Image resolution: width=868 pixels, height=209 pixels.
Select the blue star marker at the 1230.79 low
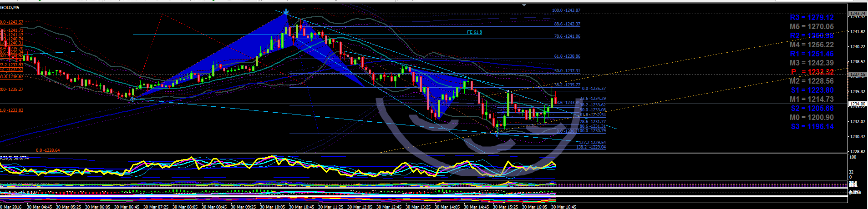pos(497,134)
